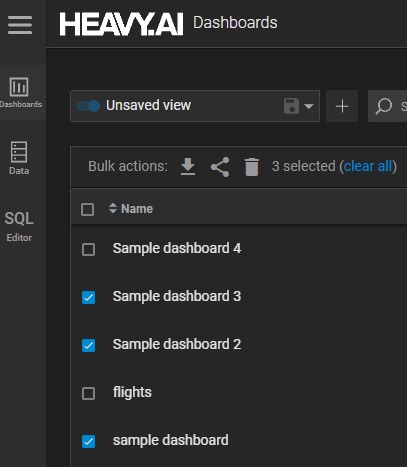The image size is (407, 467).
Task: Open the Unsaved view selector
Action: click(x=195, y=106)
